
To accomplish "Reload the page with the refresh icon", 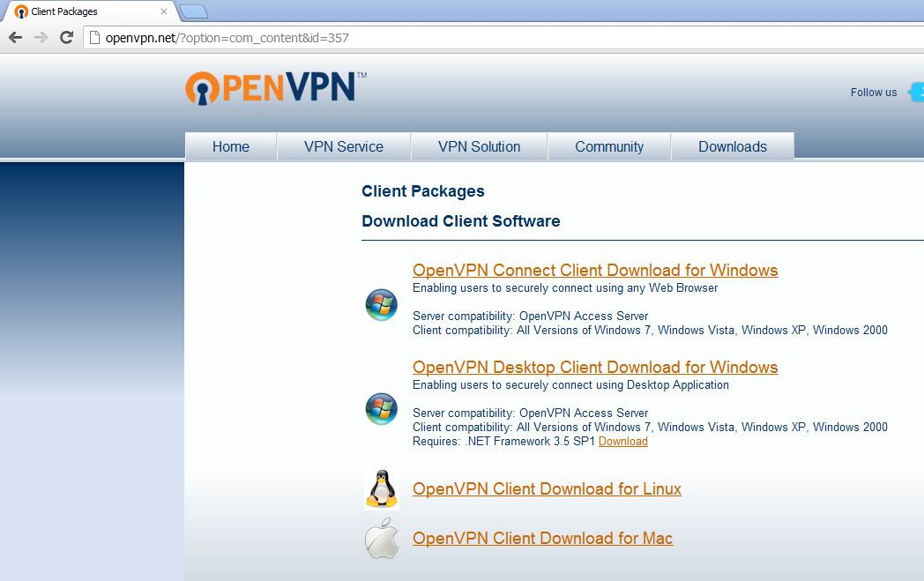I will [x=67, y=38].
